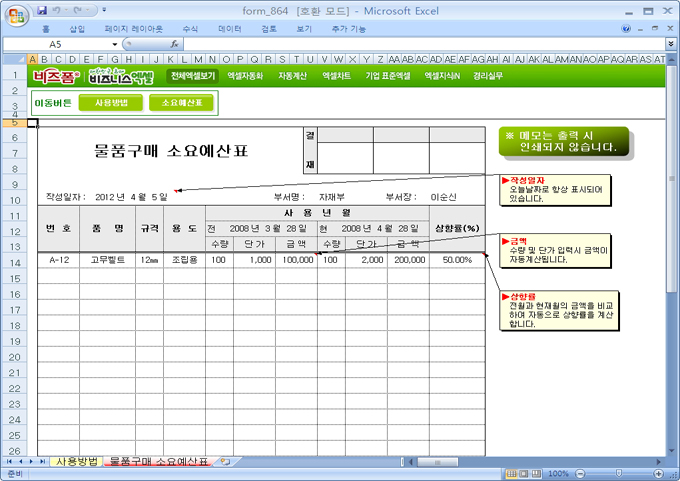Switch to the 사용방법 sheet tab
680x481 pixels.
[x=76, y=462]
